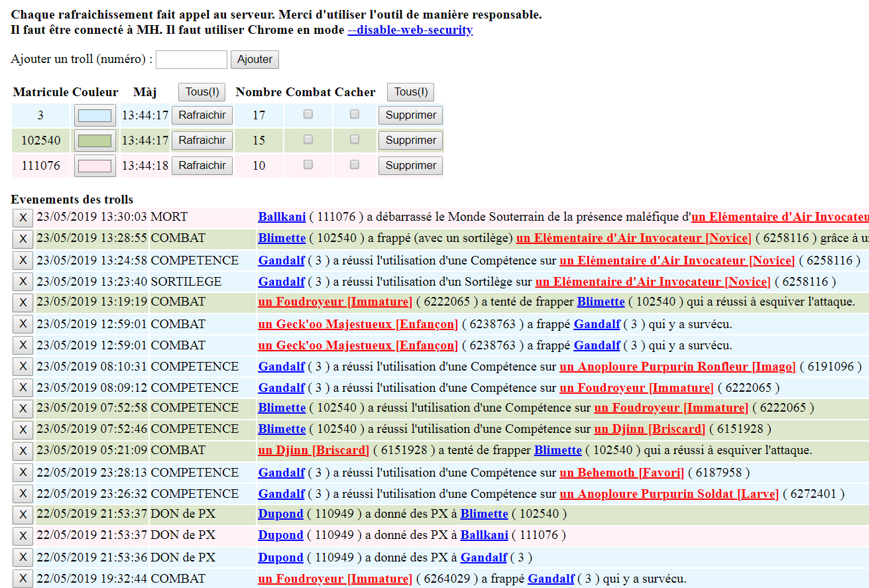Pick the pink color swatch for troll 111076

(95, 166)
